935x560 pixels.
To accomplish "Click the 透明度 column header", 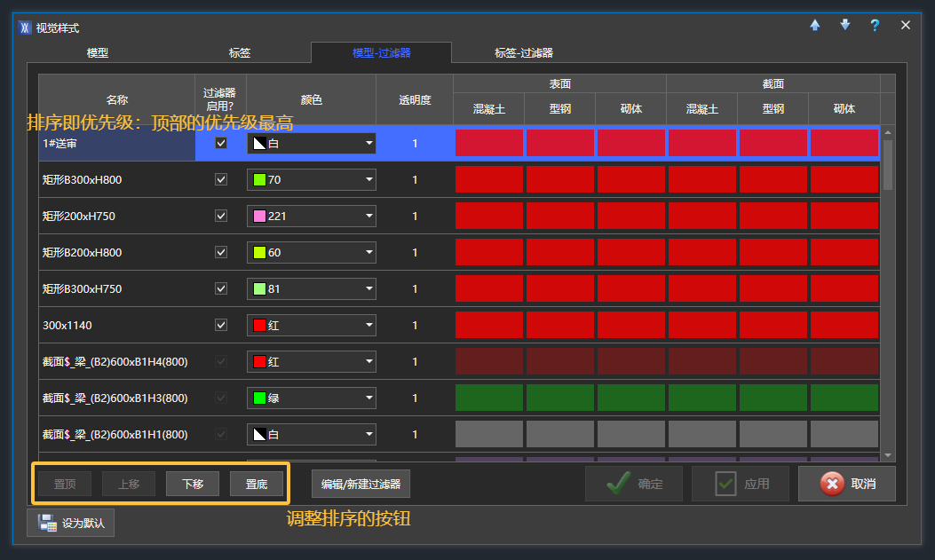I will coord(415,99).
